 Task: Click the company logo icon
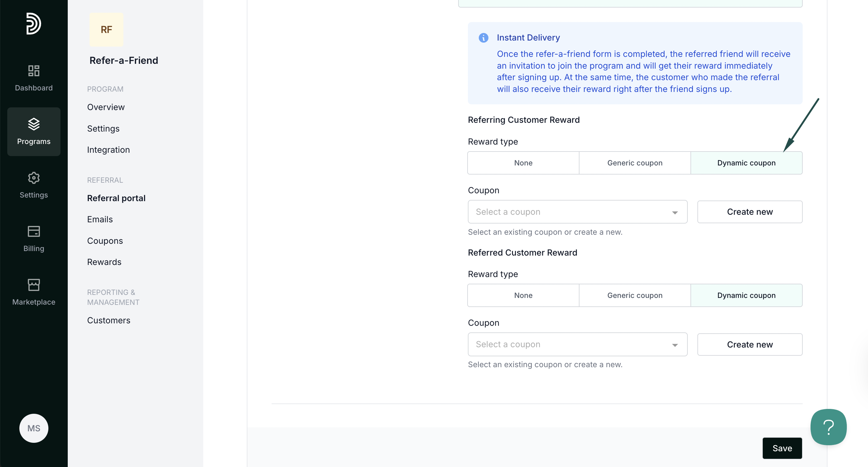point(34,24)
